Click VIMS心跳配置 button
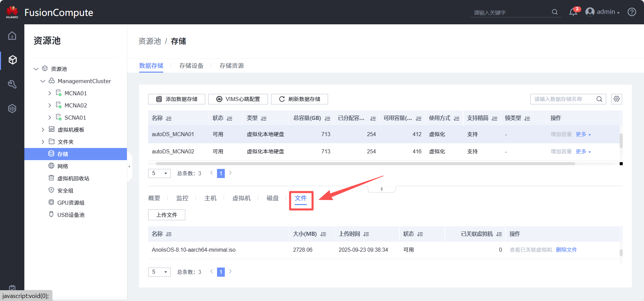 (x=238, y=99)
